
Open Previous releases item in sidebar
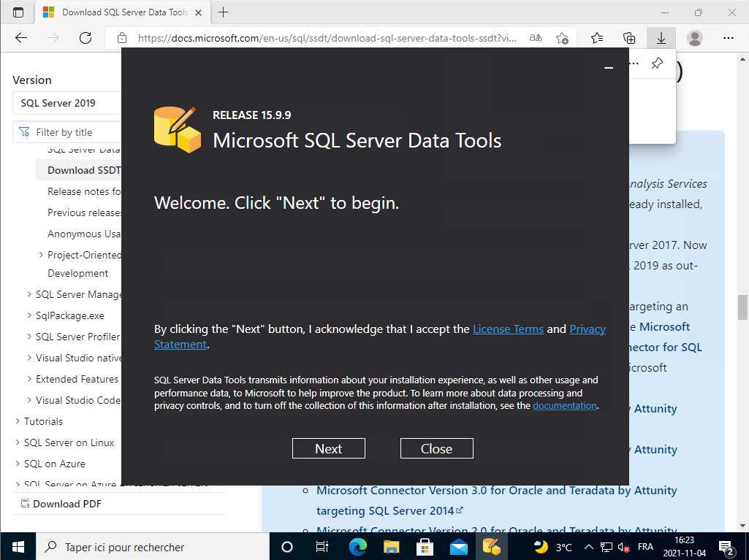click(84, 212)
